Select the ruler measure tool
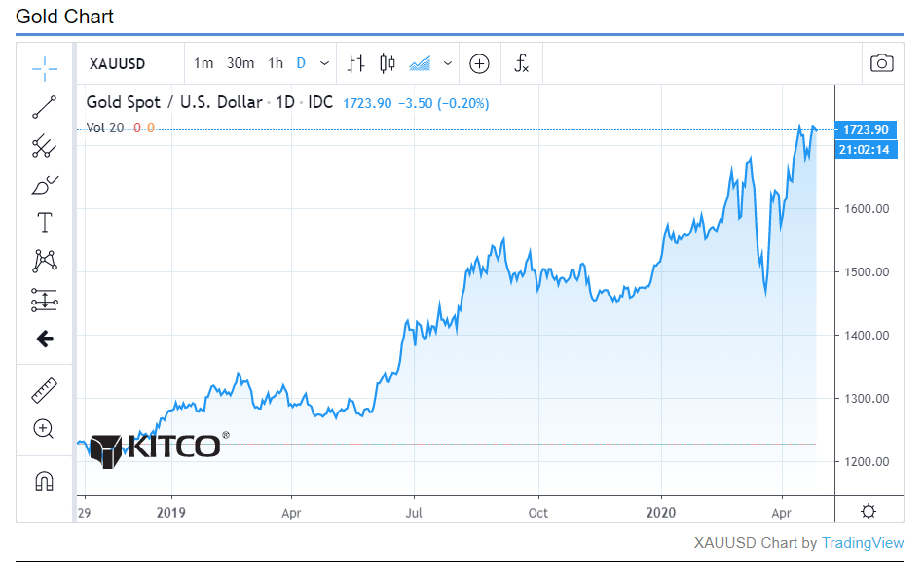Viewport: 924px width, 573px height. pyautogui.click(x=45, y=390)
